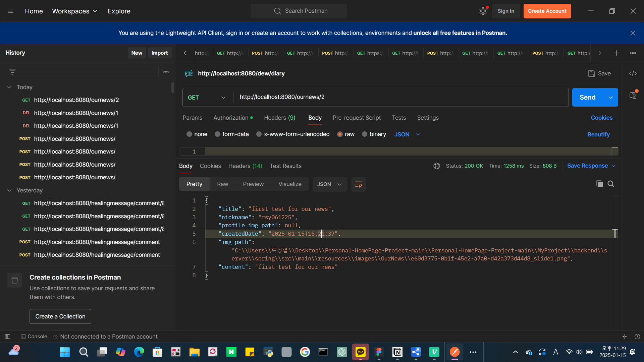Click the history filter input field
Viewport: 644px width, 362px height.
(81, 72)
